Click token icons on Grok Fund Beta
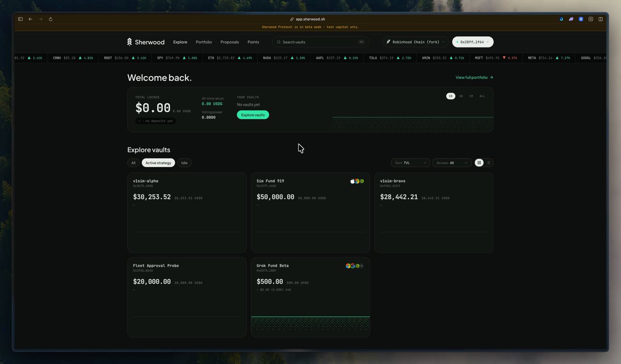Viewport: 621px width, 364px height. tap(354, 266)
